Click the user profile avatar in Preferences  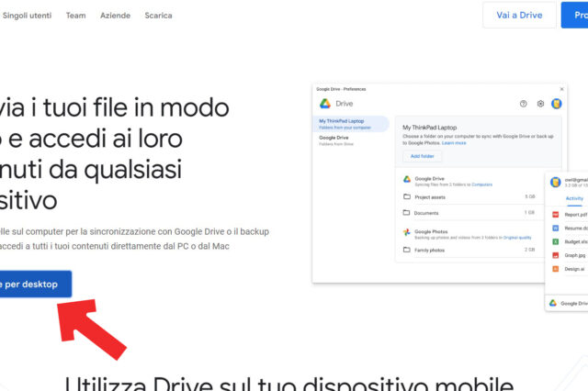[556, 104]
